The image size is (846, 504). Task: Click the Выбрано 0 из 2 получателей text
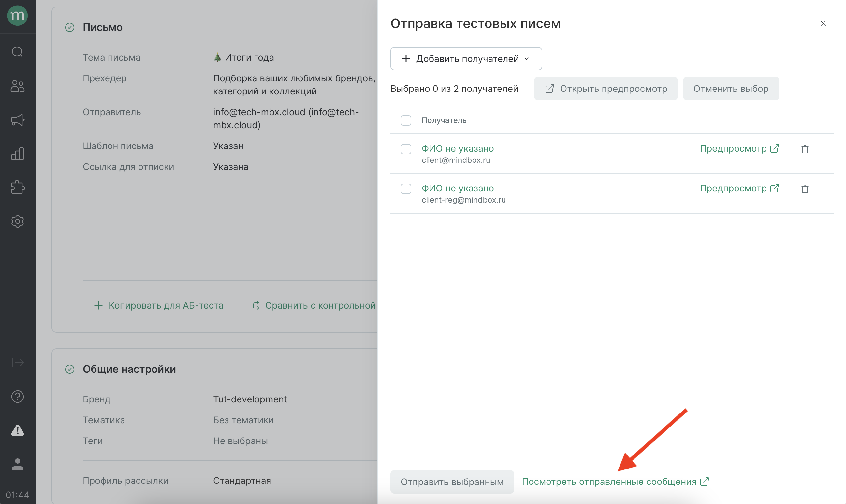(x=454, y=89)
